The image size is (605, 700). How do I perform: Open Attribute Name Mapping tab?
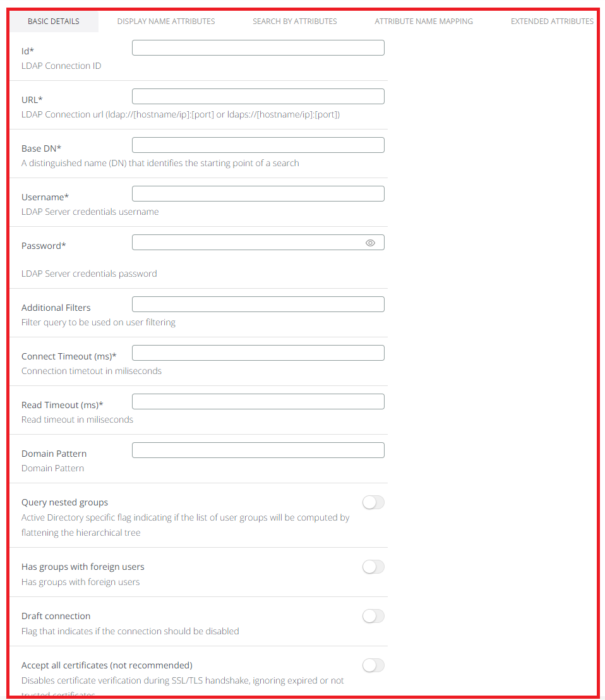click(x=424, y=21)
